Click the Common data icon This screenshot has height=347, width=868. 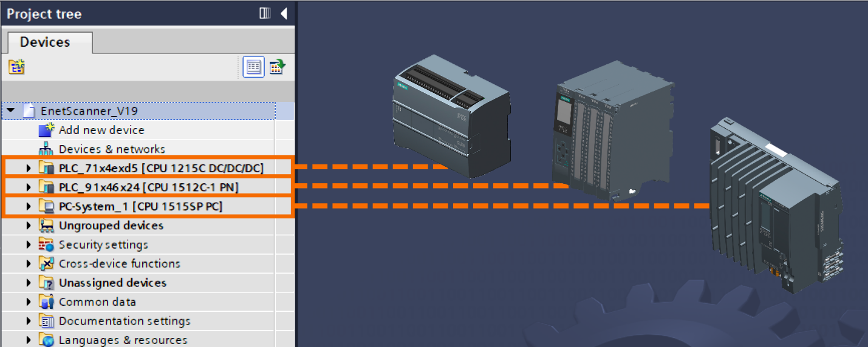(46, 302)
